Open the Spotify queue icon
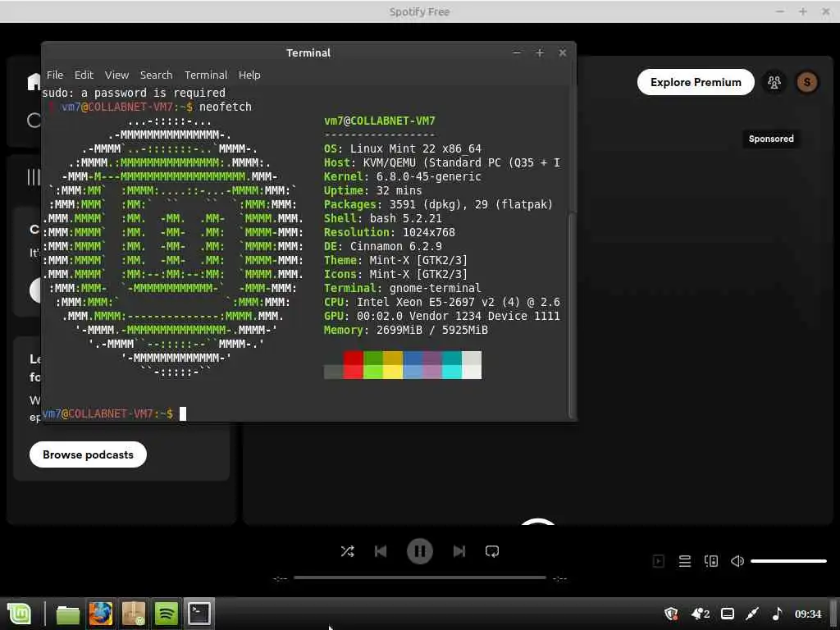840x630 pixels. point(685,561)
